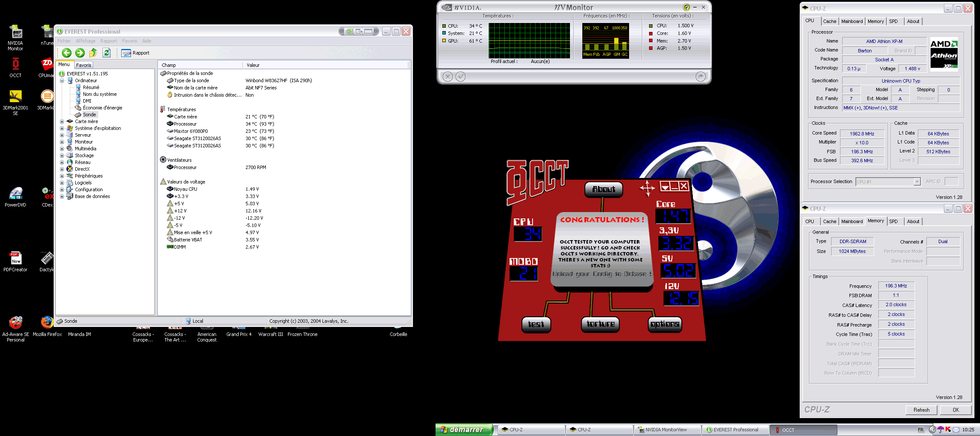Expand the Périphériques tree node

point(62,176)
